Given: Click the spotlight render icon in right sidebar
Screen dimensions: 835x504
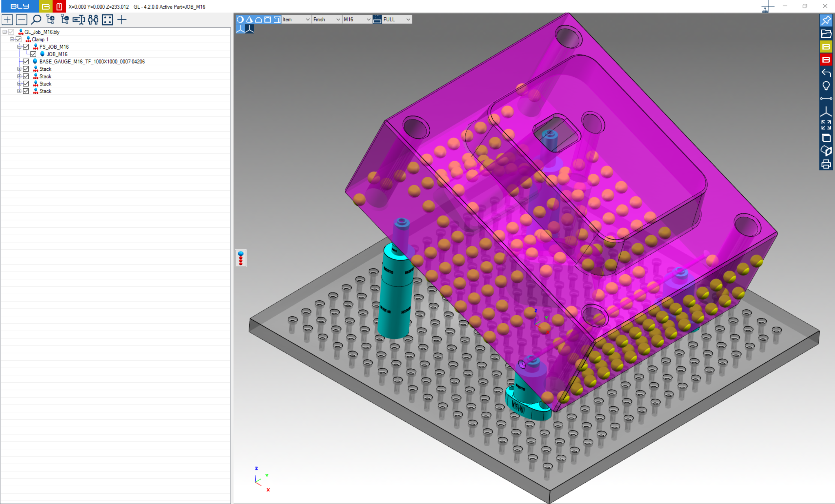Looking at the screenshot, I should (826, 151).
